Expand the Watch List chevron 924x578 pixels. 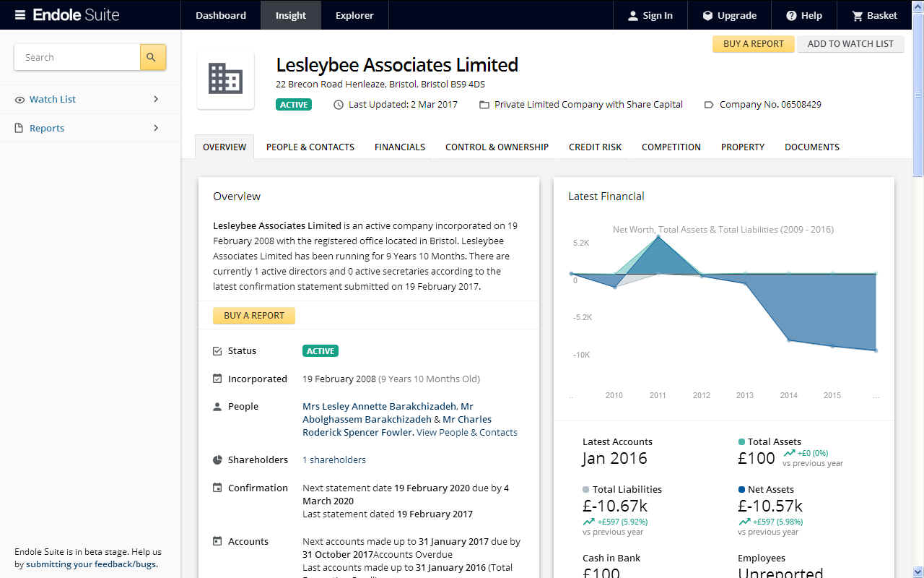coord(156,99)
